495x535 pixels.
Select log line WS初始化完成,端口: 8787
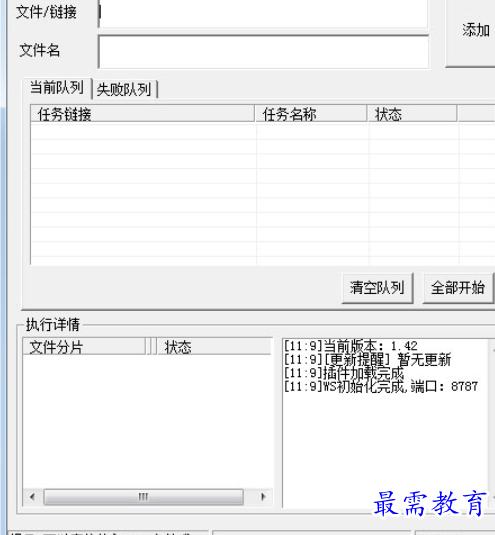point(381,386)
